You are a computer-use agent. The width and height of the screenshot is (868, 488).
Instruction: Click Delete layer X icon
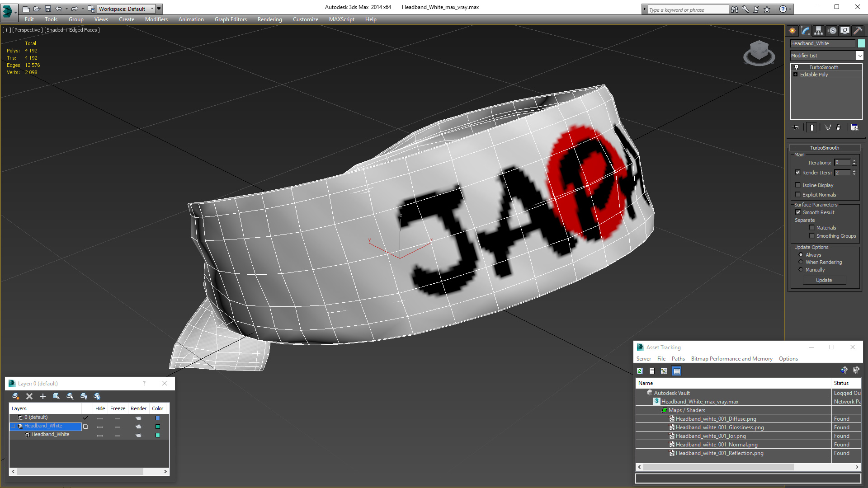click(29, 396)
